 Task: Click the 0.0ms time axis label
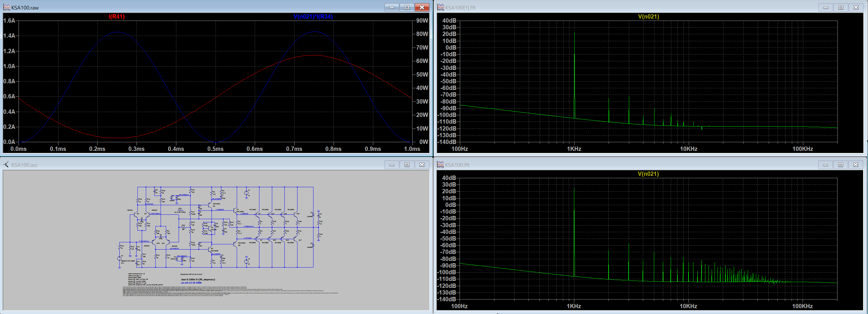[19, 149]
